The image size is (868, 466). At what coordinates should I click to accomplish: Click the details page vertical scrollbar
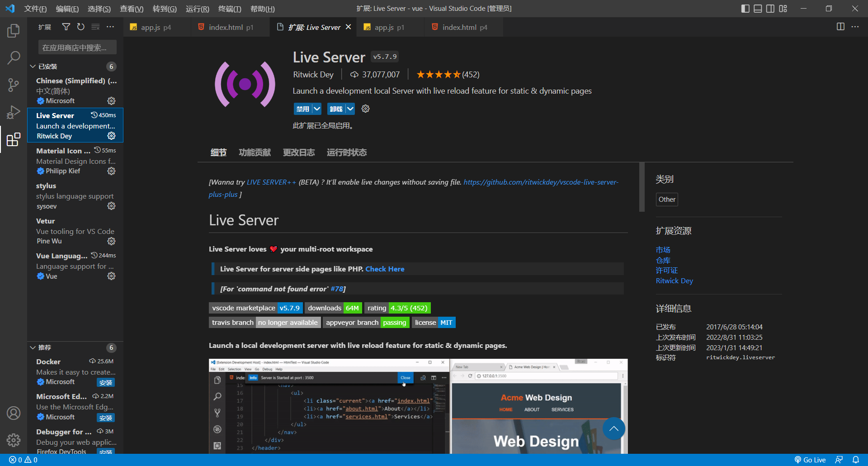pyautogui.click(x=642, y=187)
